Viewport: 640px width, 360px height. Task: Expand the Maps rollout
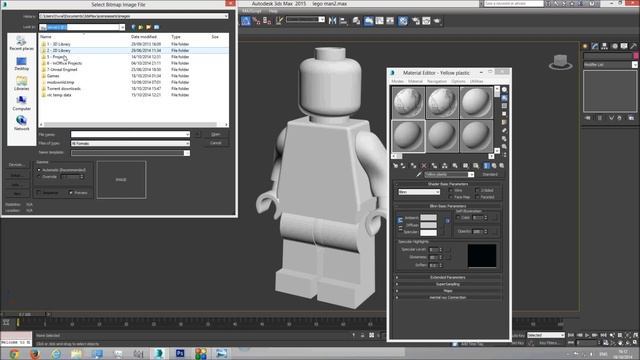pyautogui.click(x=448, y=291)
